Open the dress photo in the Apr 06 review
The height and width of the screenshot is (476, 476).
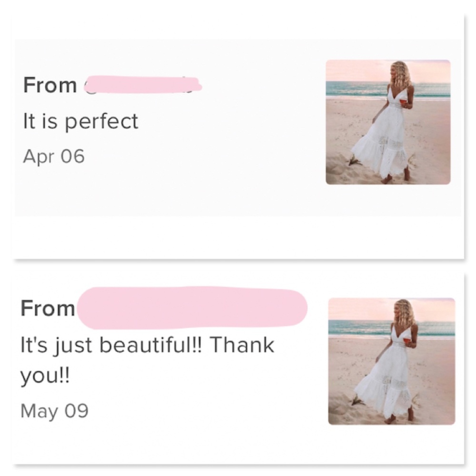[387, 122]
